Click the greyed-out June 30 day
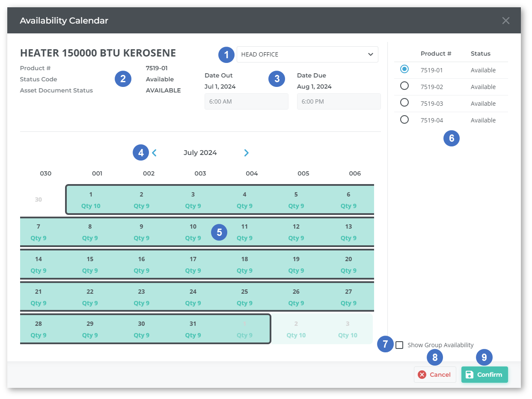 point(39,199)
